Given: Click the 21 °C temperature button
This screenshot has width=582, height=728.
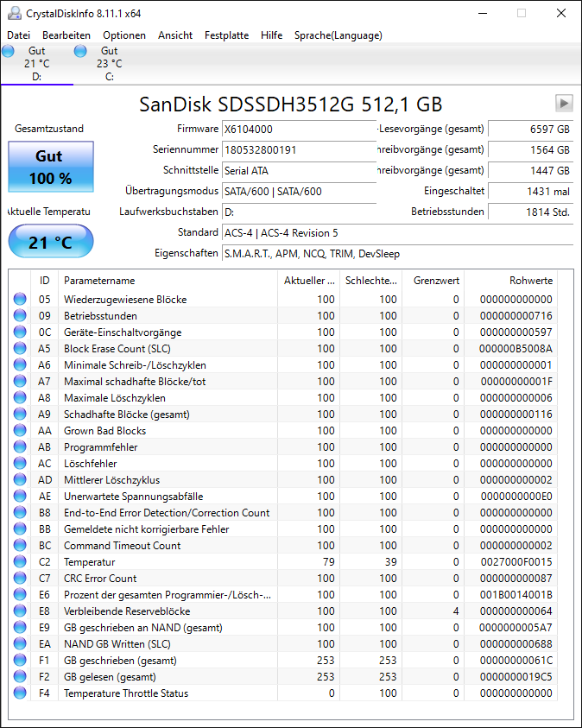Looking at the screenshot, I should click(x=51, y=242).
